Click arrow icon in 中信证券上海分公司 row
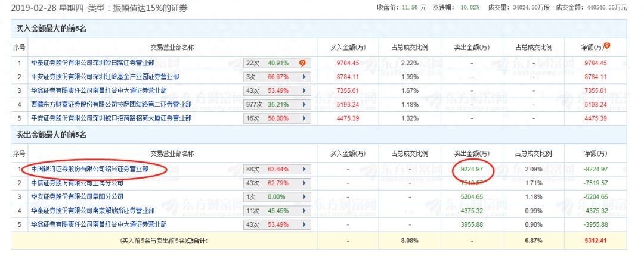Screen dimensions: 644x256 tap(304, 183)
